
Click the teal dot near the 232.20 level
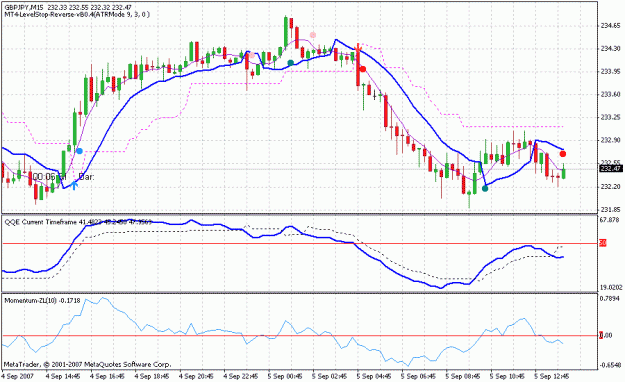(485, 189)
